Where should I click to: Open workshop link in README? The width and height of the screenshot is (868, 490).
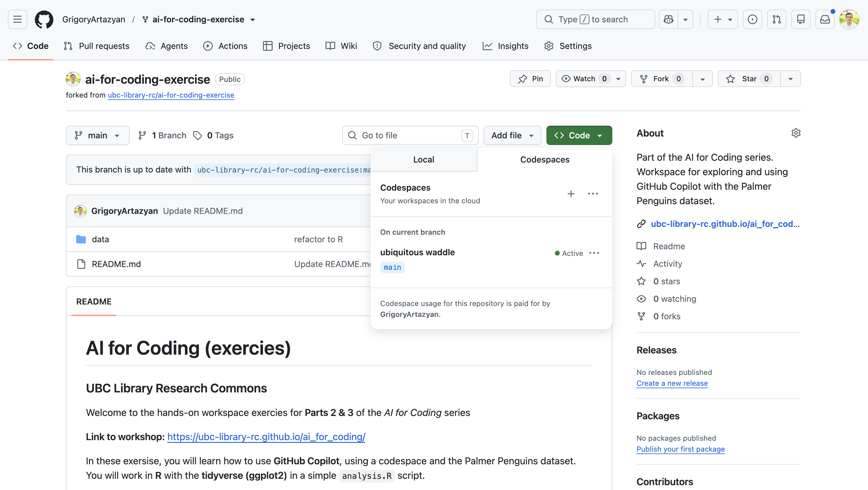point(266,437)
